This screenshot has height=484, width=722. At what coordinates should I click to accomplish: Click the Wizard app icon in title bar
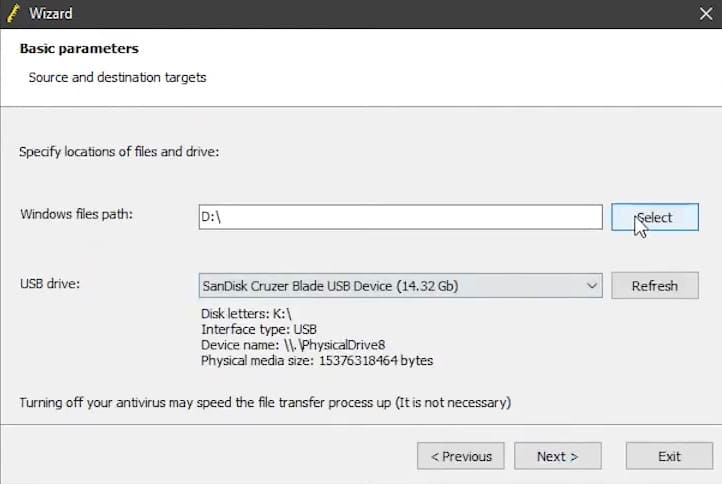click(x=14, y=14)
